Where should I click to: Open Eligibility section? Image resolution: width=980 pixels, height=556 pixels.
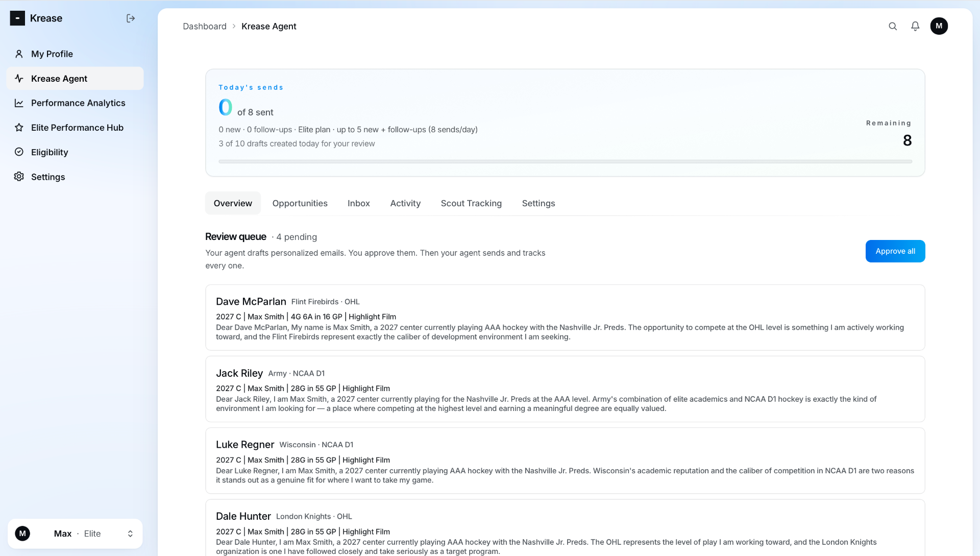coord(75,152)
